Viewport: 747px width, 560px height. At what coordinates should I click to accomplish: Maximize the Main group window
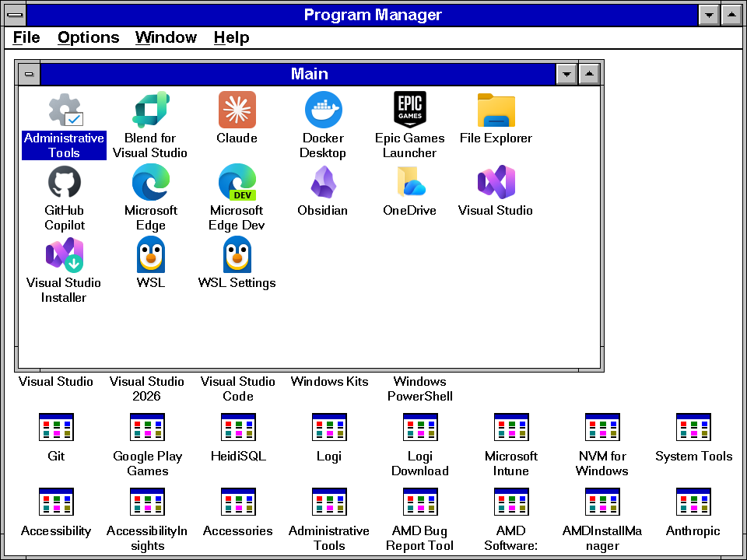coord(589,75)
